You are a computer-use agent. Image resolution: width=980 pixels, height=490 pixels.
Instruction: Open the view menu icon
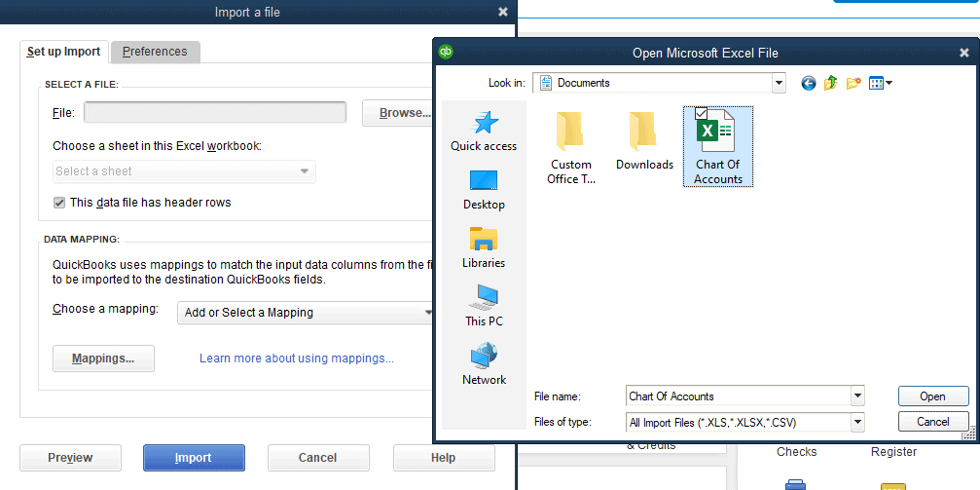880,83
